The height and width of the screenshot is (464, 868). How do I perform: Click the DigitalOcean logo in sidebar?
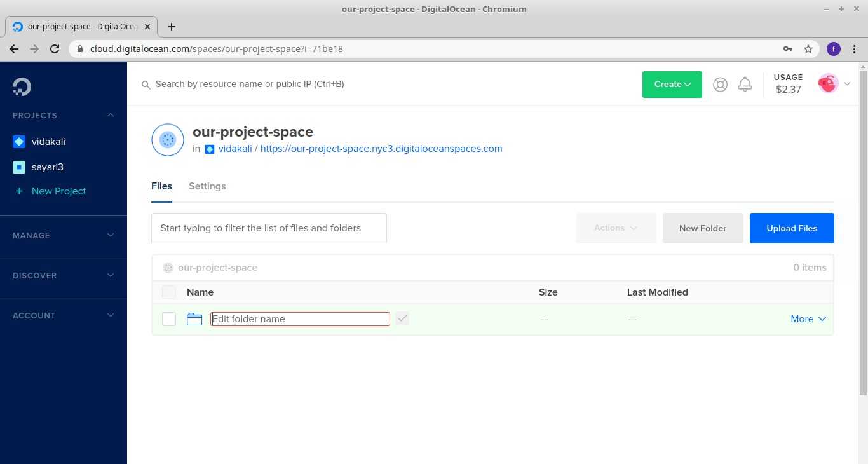pyautogui.click(x=22, y=86)
